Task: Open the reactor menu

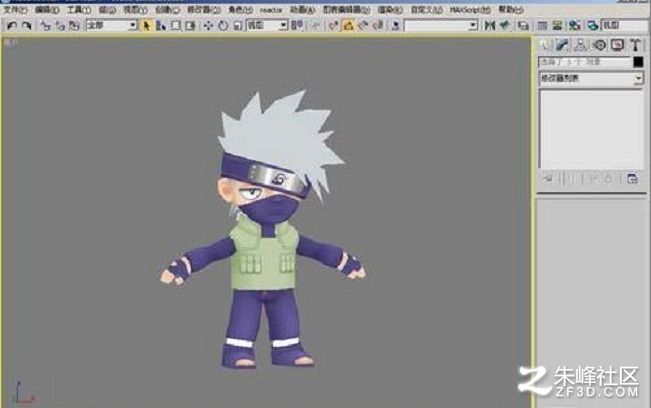Action: tap(271, 9)
